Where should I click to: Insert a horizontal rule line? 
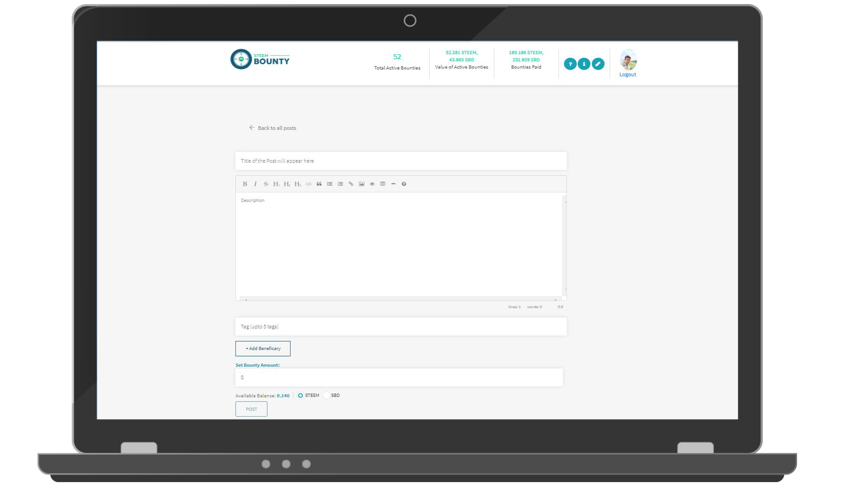[393, 184]
